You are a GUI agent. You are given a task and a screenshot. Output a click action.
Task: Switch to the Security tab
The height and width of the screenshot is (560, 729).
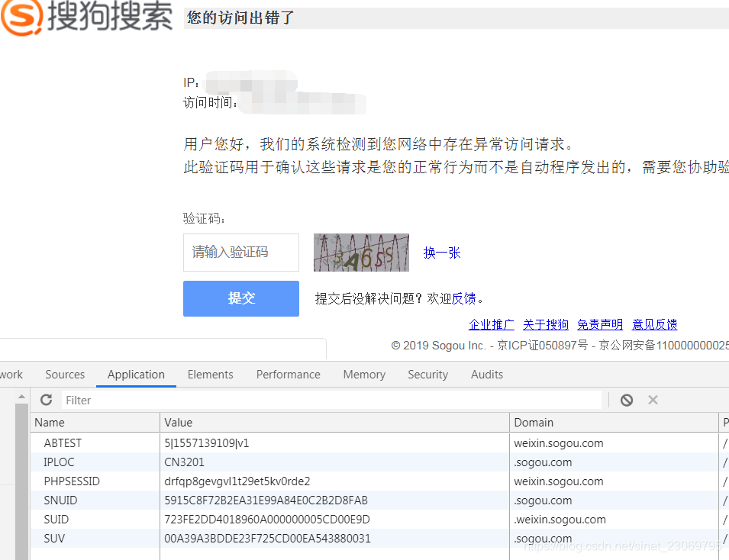[x=427, y=375]
